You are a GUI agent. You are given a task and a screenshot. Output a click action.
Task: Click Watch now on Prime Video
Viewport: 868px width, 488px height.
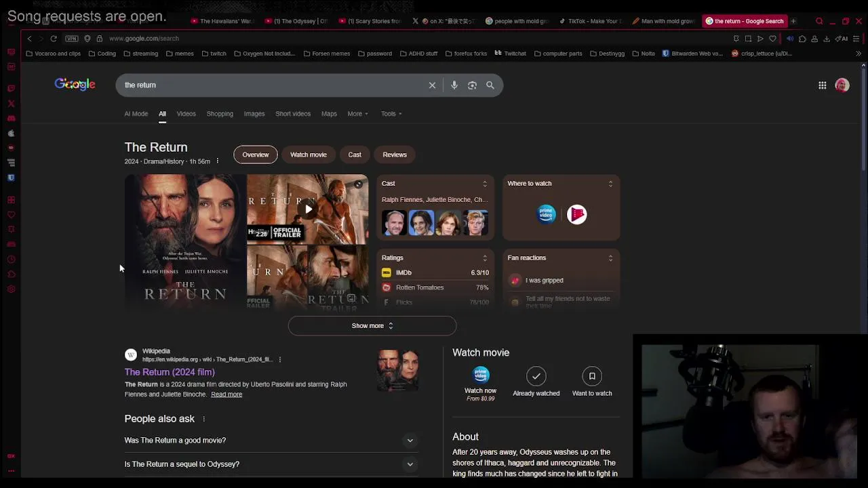coord(480,384)
